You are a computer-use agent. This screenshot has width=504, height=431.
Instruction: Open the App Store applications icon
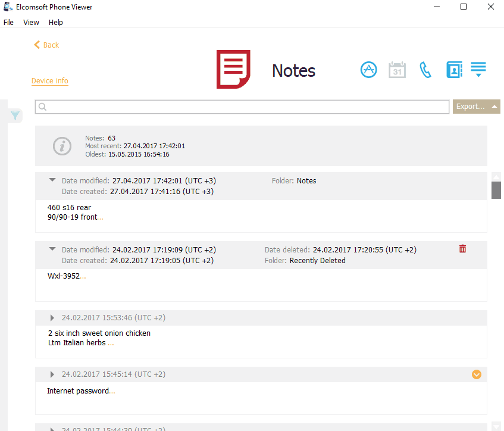[369, 70]
